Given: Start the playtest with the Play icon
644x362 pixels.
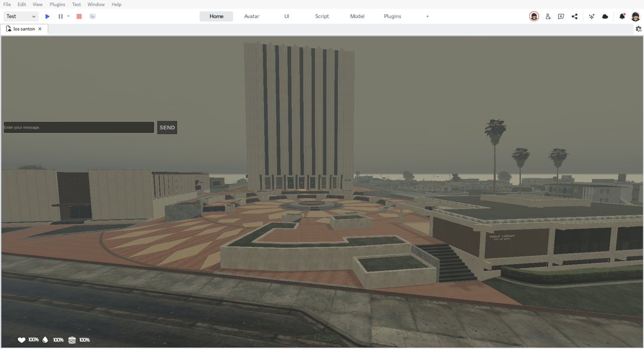Looking at the screenshot, I should [48, 16].
